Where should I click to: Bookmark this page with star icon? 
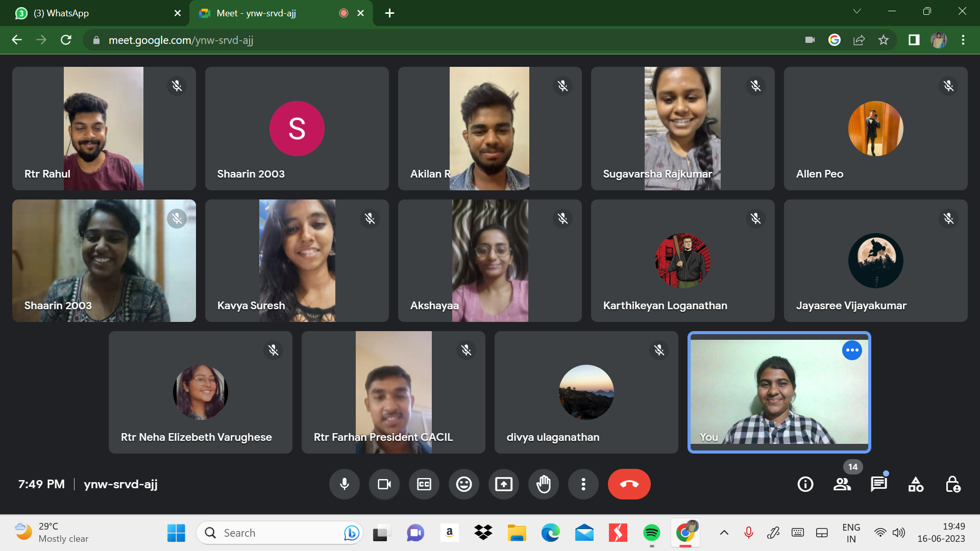(884, 40)
